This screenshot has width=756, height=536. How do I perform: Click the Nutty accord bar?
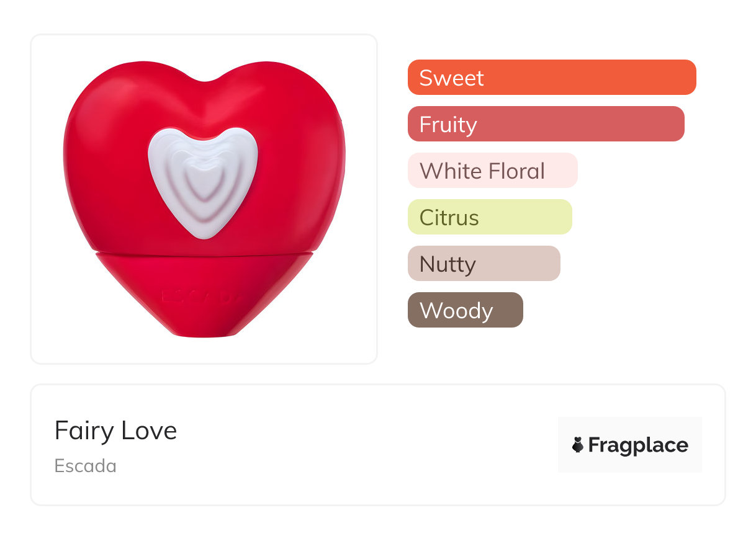click(484, 264)
